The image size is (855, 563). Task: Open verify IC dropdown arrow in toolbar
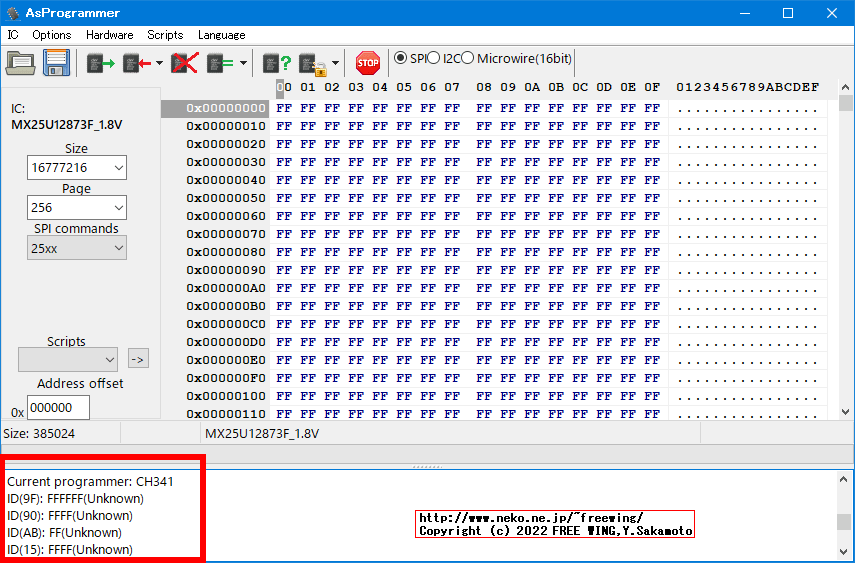243,63
